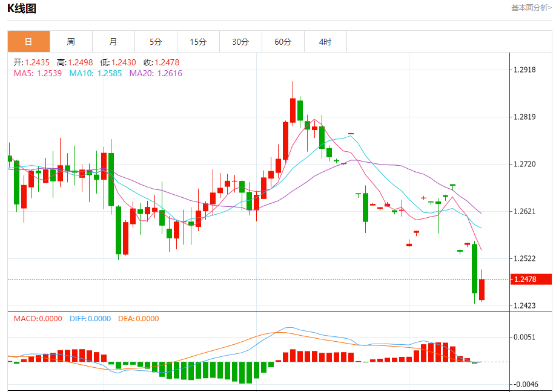Click the 1.2819 price axis label
The width and height of the screenshot is (556, 392).
click(525, 117)
